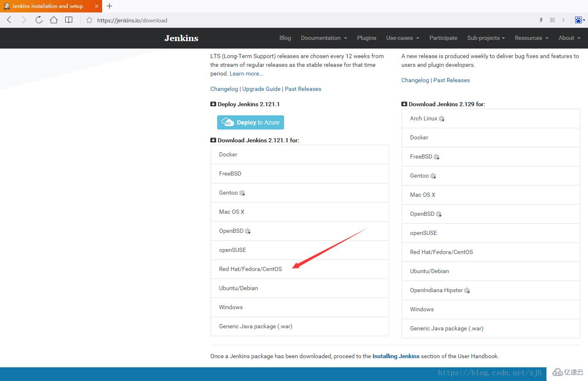Select Docker under Jenkins 2.129 downloads
Viewport: 588px width, 381px height.
(x=491, y=137)
